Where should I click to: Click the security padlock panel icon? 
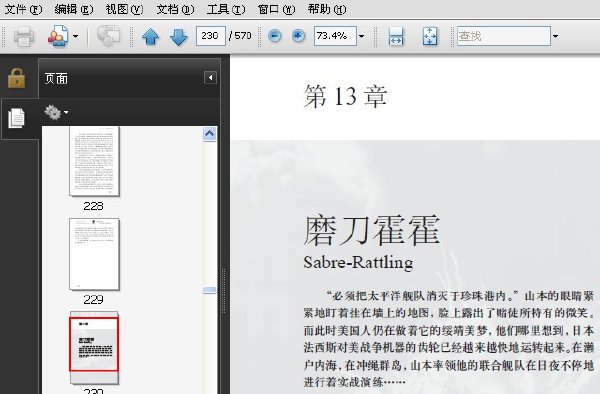click(16, 78)
